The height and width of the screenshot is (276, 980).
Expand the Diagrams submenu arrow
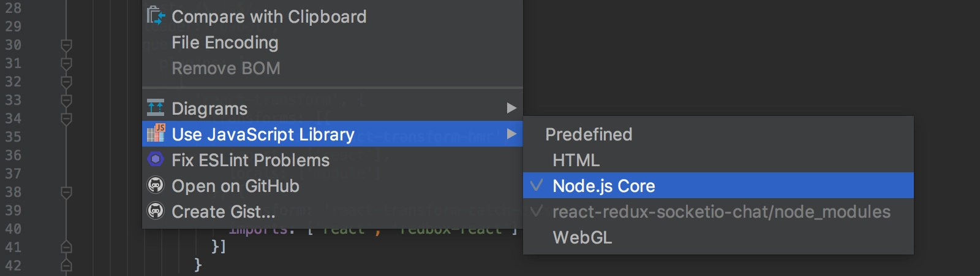click(x=511, y=109)
